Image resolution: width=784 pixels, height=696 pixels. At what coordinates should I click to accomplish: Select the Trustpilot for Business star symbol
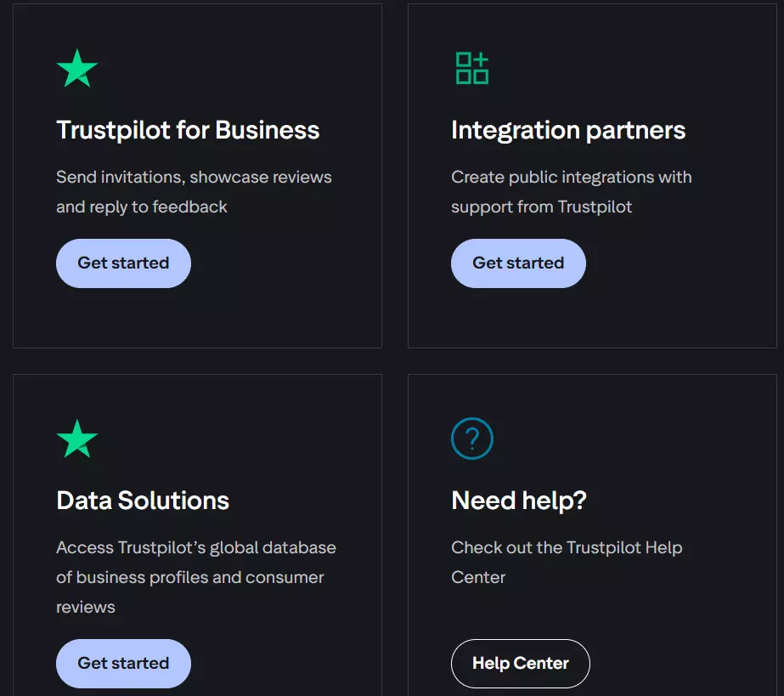(77, 67)
